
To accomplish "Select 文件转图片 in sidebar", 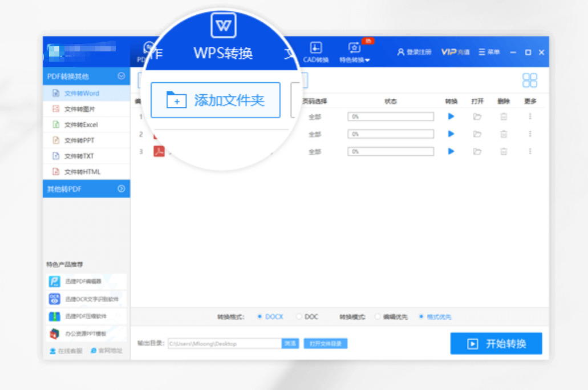I will click(86, 109).
